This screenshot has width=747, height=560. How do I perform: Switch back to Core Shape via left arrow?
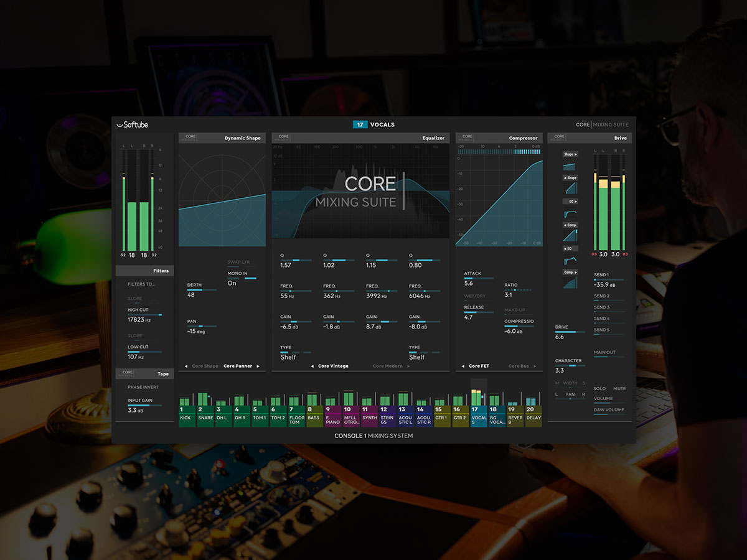click(186, 366)
